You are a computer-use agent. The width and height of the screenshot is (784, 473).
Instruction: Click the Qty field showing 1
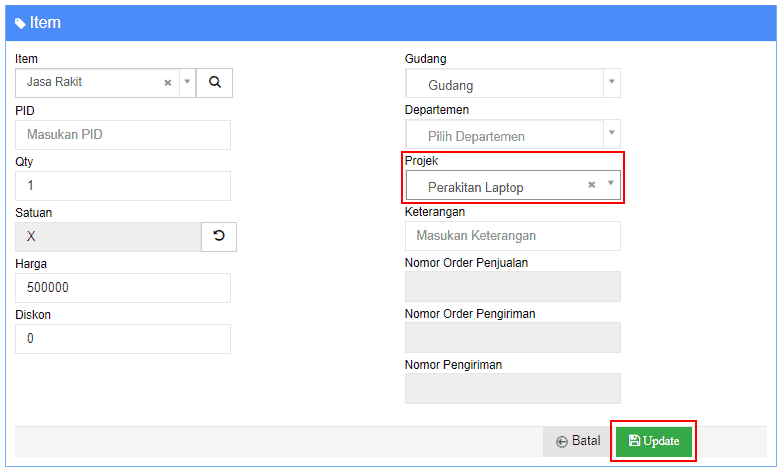[123, 186]
